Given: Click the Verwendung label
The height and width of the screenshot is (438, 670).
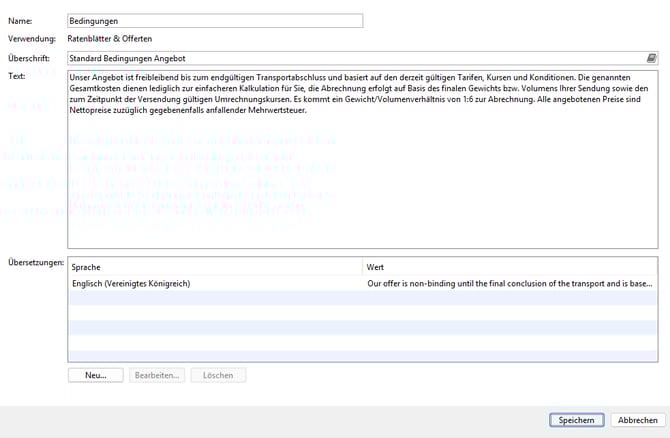Looking at the screenshot, I should pyautogui.click(x=32, y=38).
